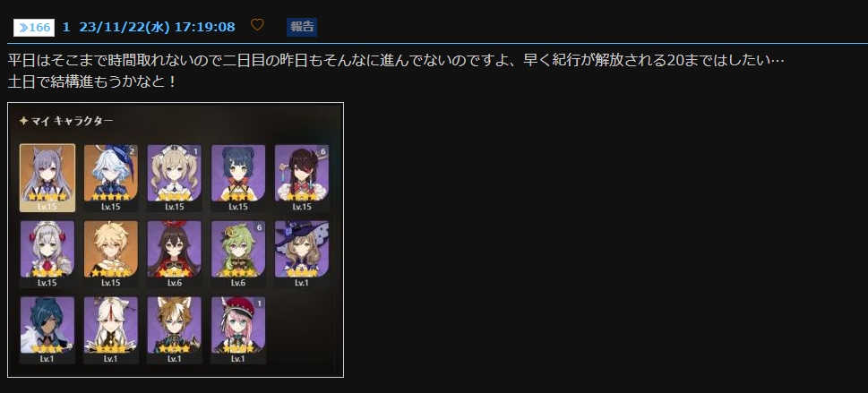
Task: Select the purple witch hat character portrait
Action: [302, 254]
